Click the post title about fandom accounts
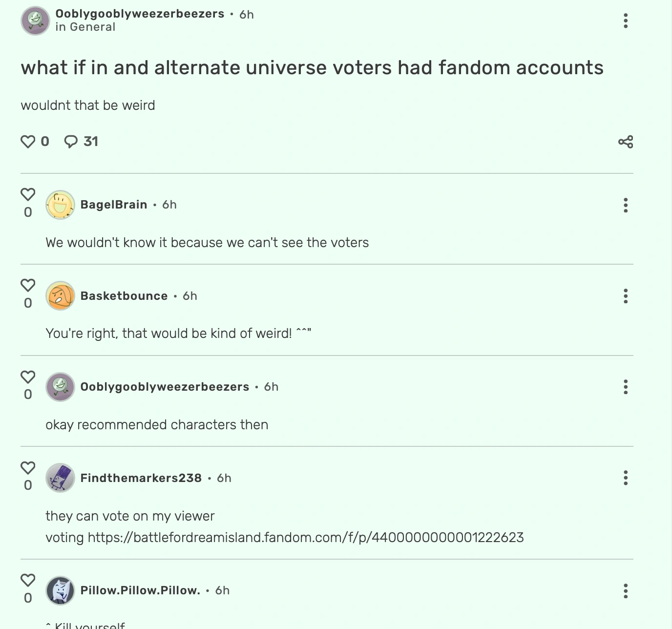The width and height of the screenshot is (672, 629). click(312, 67)
